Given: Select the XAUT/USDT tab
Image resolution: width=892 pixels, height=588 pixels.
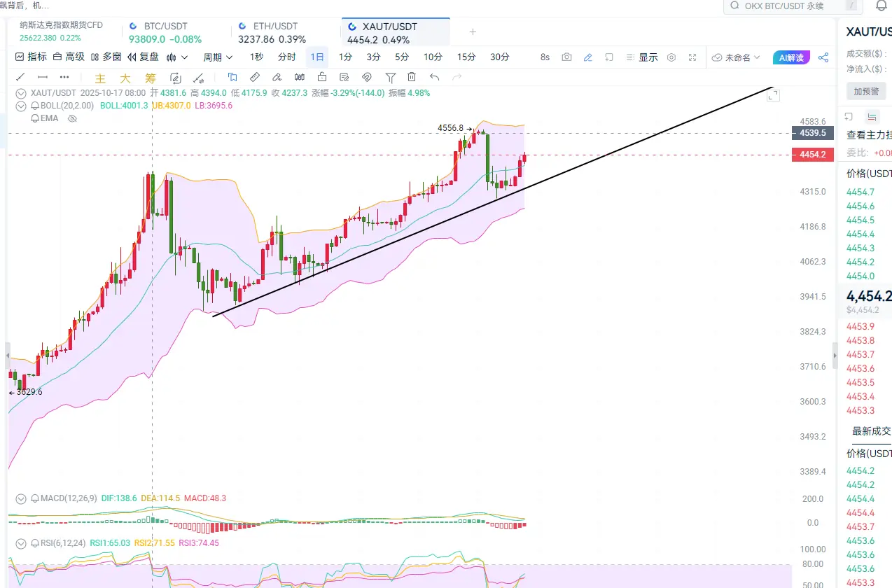Looking at the screenshot, I should tap(396, 33).
